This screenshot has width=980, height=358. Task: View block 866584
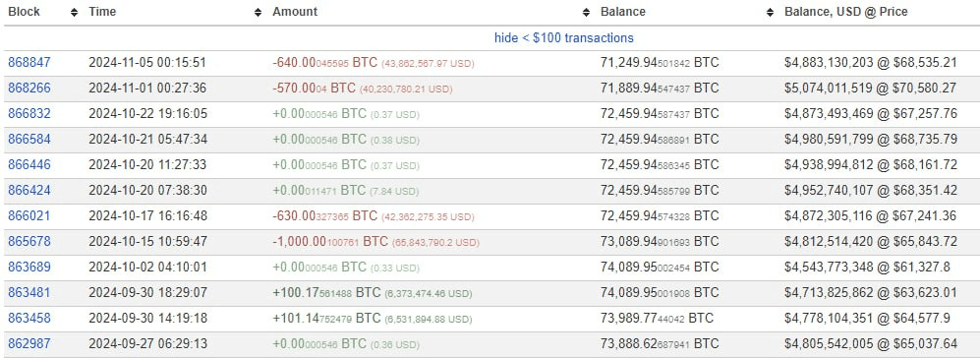tap(29, 140)
